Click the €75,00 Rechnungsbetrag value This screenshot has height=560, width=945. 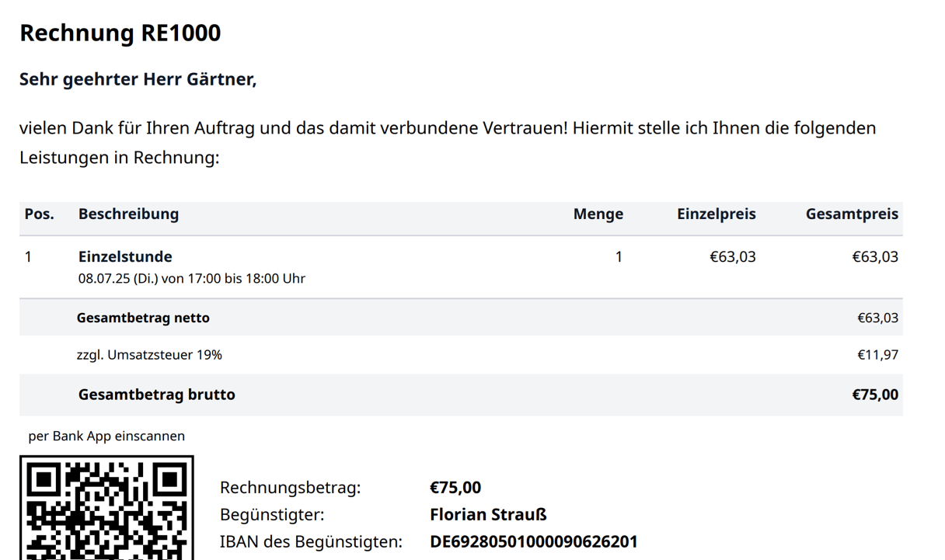[455, 487]
